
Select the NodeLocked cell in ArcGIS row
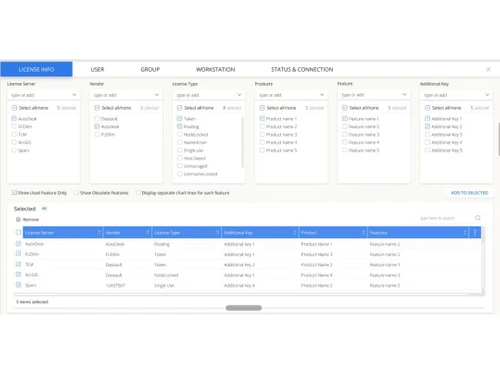click(166, 275)
